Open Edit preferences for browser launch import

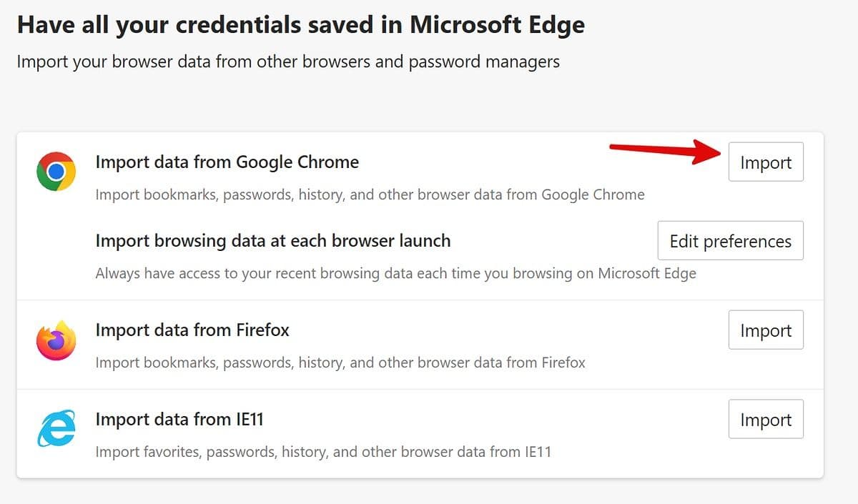(730, 241)
